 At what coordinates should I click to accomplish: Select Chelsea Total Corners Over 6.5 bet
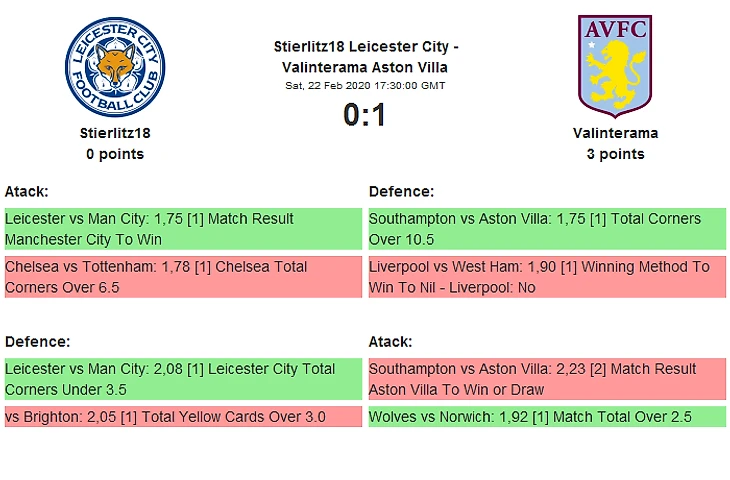183,277
